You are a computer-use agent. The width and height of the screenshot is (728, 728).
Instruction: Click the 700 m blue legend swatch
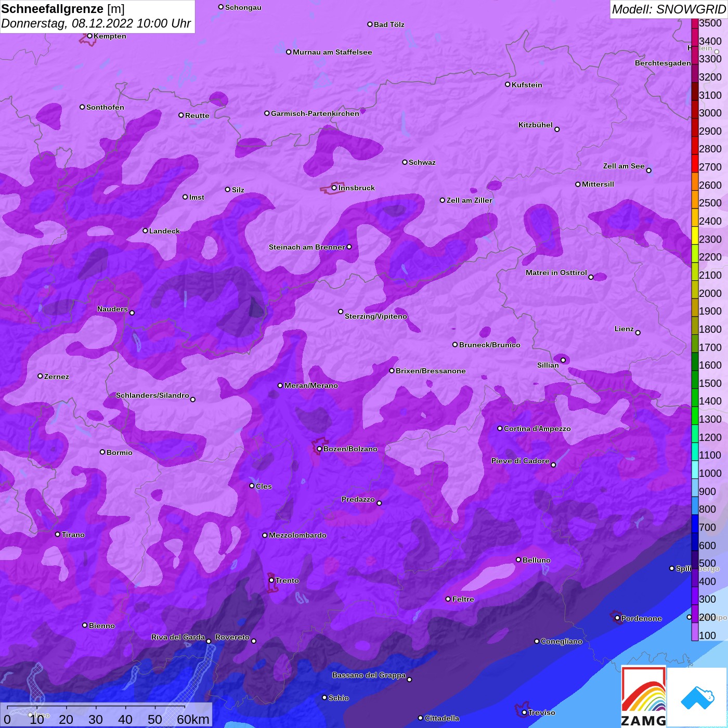(695, 524)
